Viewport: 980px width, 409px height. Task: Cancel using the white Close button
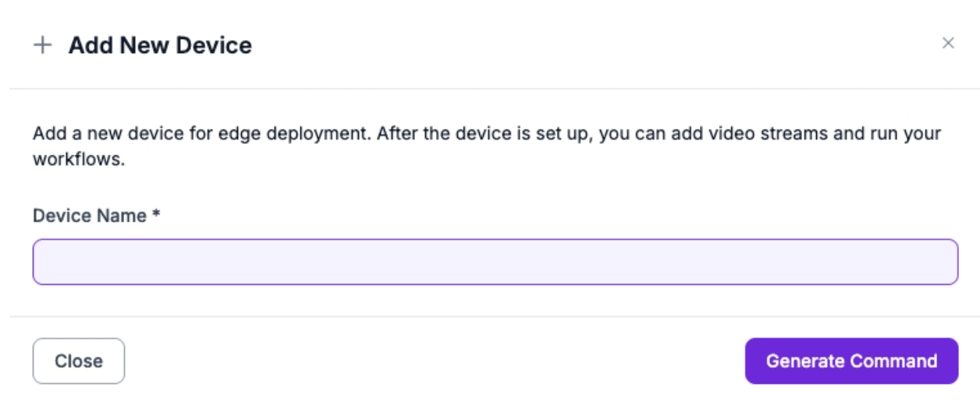click(78, 361)
